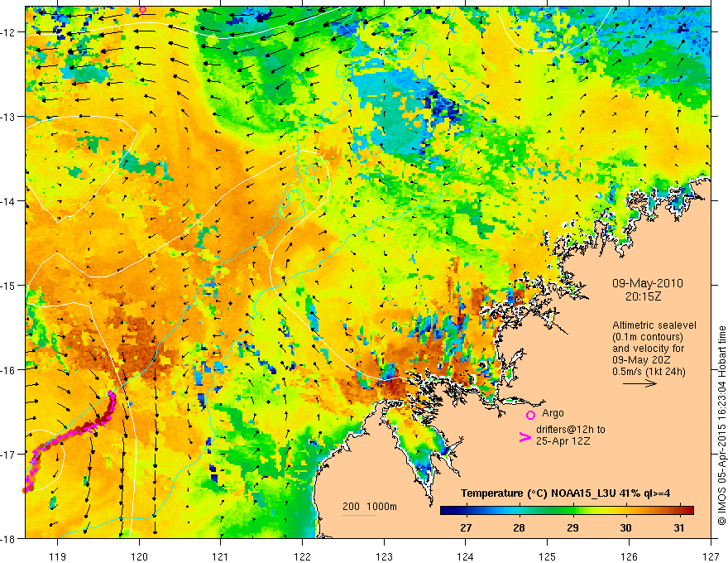Click the color bar value '28'
This screenshot has width=728, height=563.
coord(519,527)
